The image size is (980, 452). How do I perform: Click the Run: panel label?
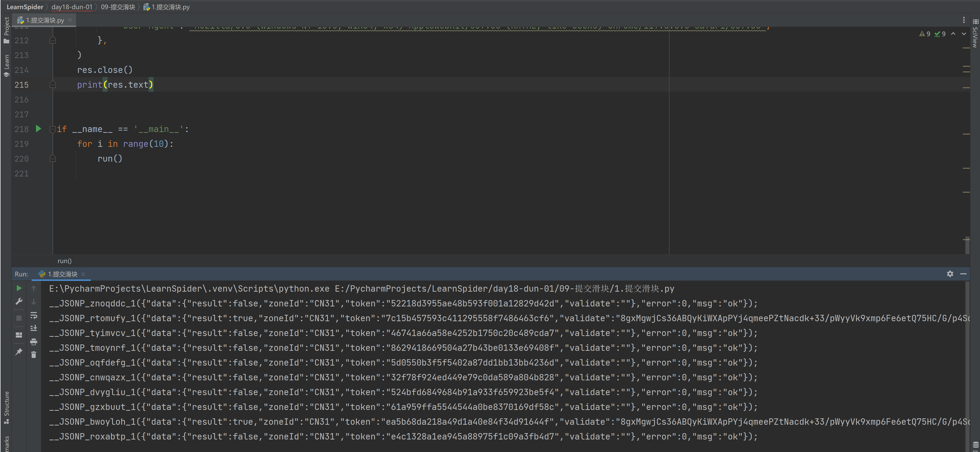[21, 274]
